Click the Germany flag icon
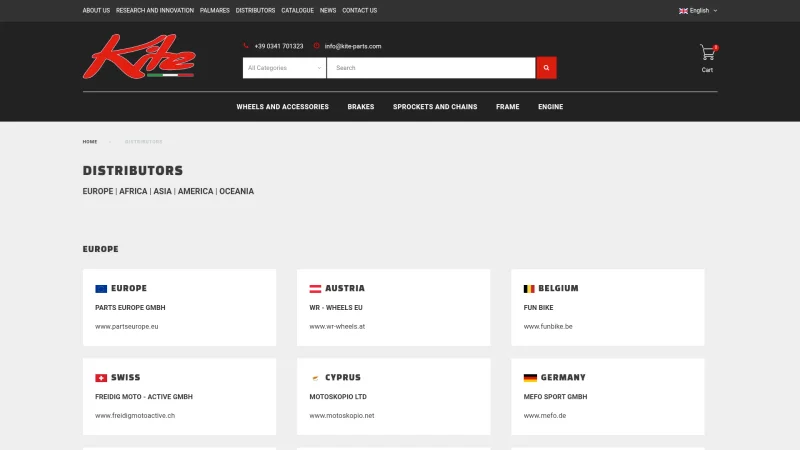Image resolution: width=800 pixels, height=450 pixels. 530,378
